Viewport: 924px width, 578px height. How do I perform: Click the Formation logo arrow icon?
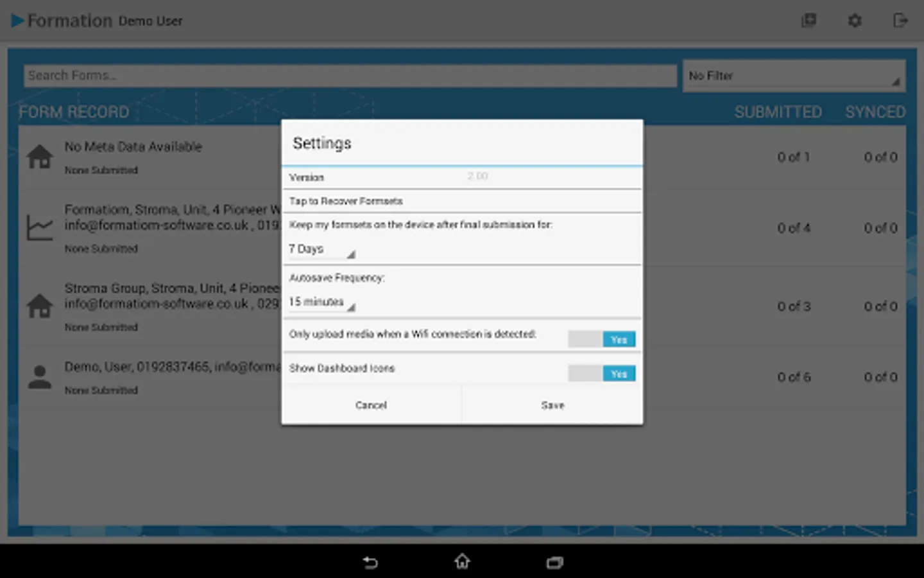18,21
